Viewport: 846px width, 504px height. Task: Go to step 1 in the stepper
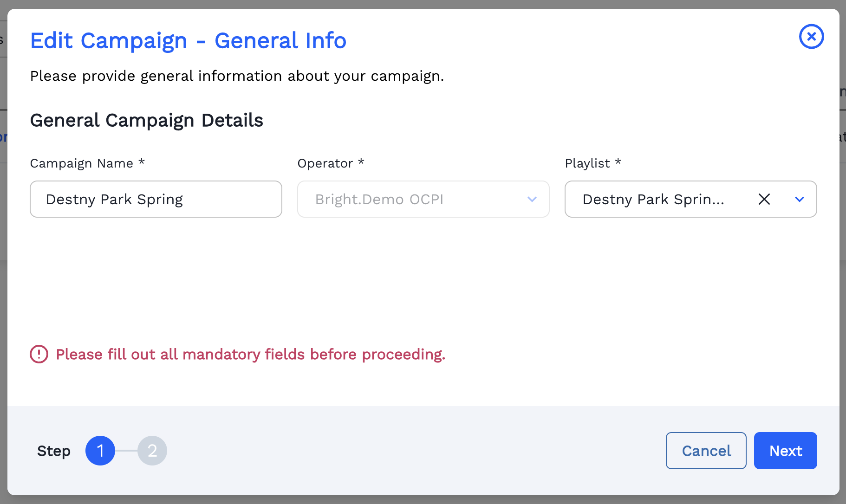pyautogui.click(x=100, y=451)
